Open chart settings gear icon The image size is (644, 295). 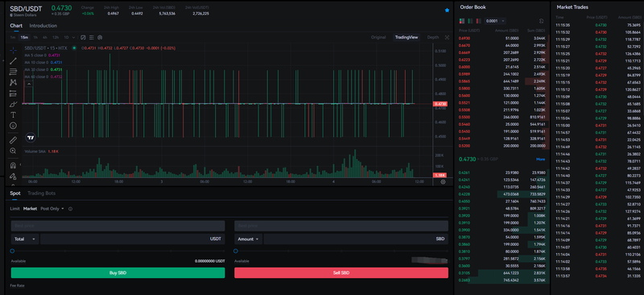(x=100, y=37)
